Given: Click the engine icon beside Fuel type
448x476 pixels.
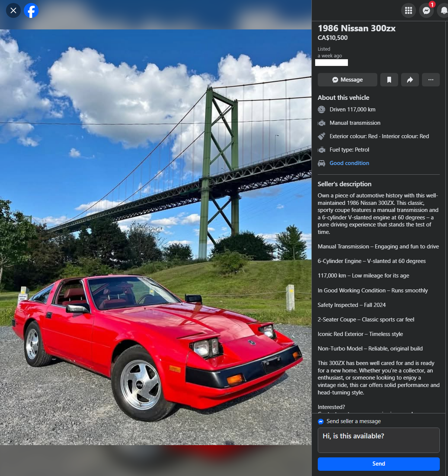Looking at the screenshot, I should point(321,150).
